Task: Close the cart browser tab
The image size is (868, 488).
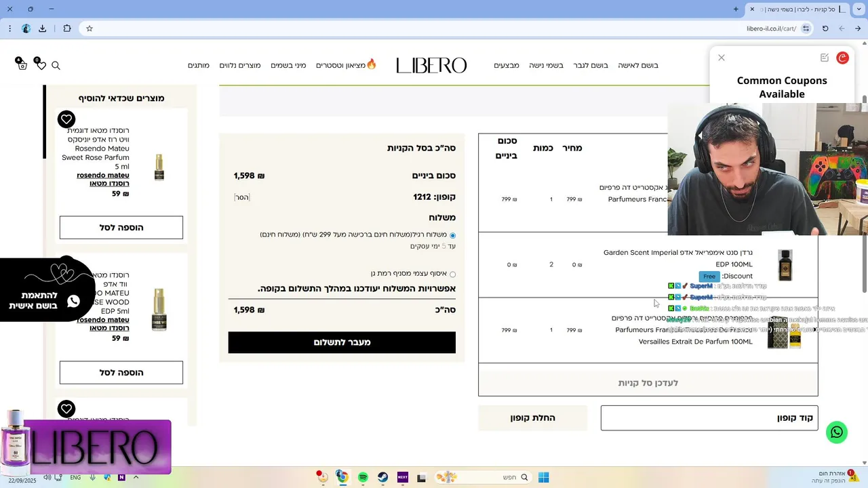Action: pyautogui.click(x=752, y=9)
